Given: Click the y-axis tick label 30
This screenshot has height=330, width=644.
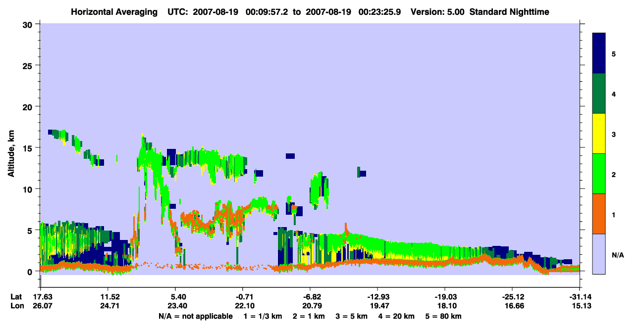Looking at the screenshot, I should (29, 24).
